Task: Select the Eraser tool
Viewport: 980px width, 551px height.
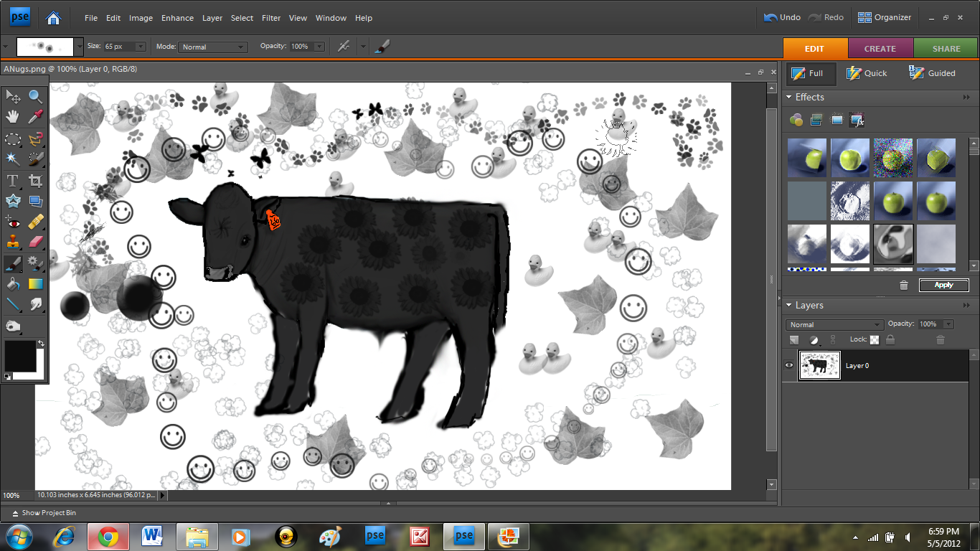Action: pyautogui.click(x=35, y=242)
